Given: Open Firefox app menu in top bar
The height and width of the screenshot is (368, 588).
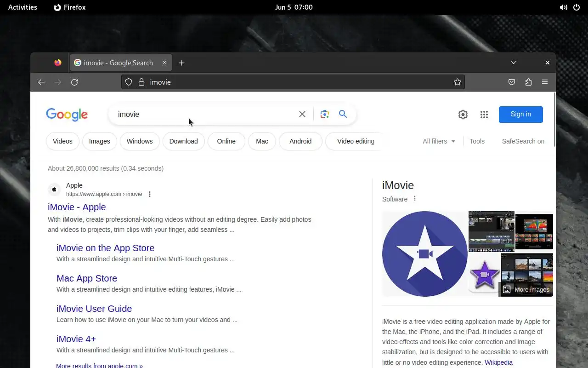Looking at the screenshot, I should click(70, 7).
